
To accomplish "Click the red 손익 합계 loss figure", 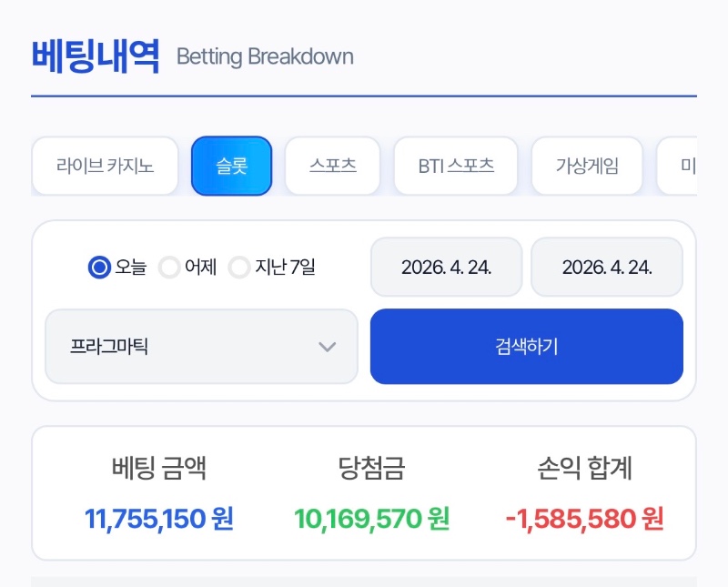I will [585, 518].
